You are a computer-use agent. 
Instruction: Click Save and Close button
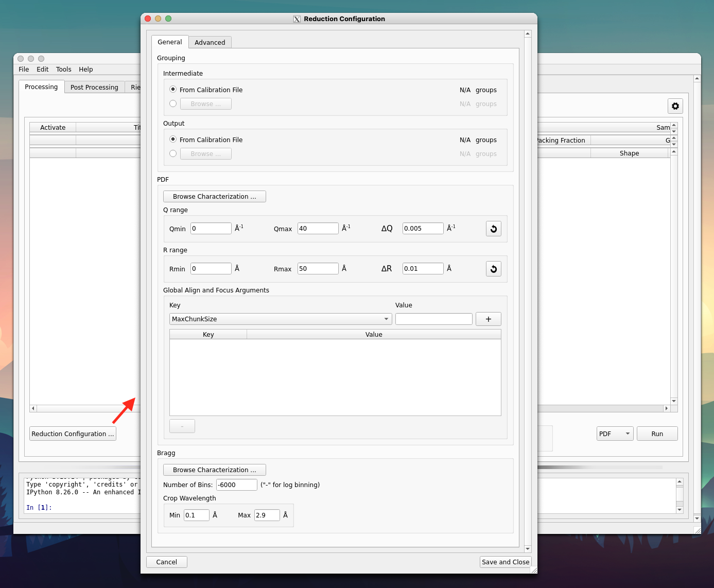tap(505, 562)
